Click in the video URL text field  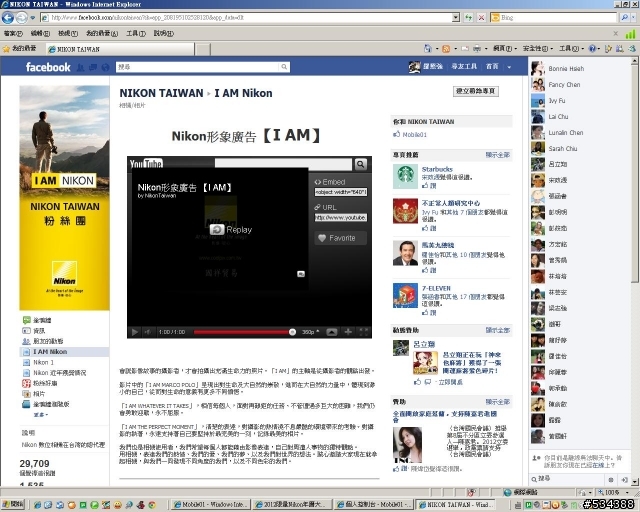click(340, 218)
